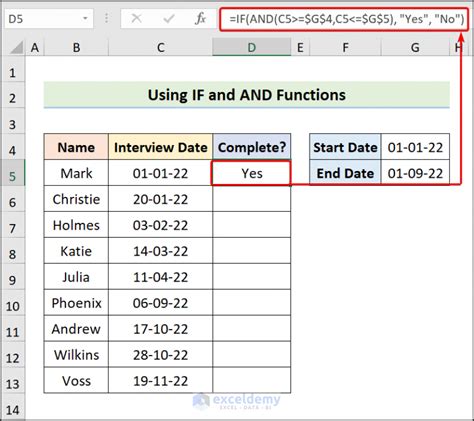
Task: Click the 'Phoenix' name cell
Action: [x=76, y=303]
